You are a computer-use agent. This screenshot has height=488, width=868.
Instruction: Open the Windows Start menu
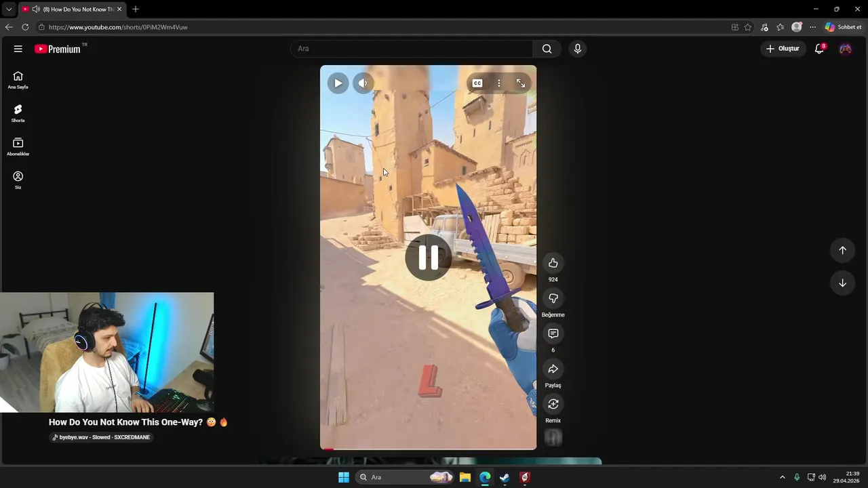click(x=344, y=477)
